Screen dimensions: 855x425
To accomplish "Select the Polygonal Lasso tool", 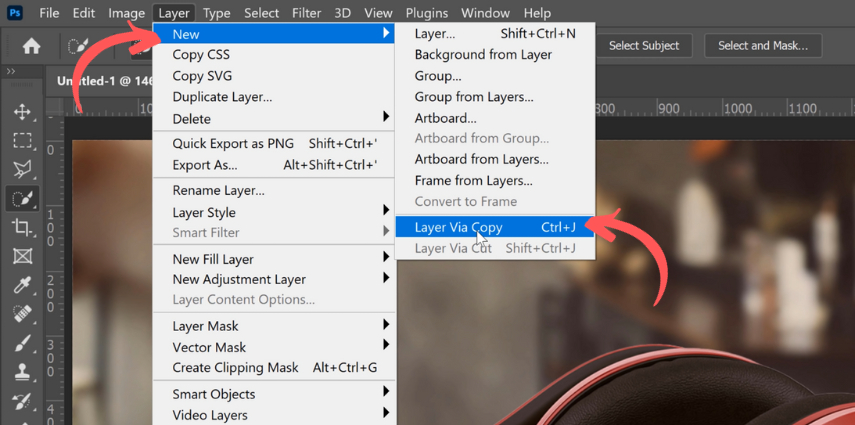I will pyautogui.click(x=22, y=170).
